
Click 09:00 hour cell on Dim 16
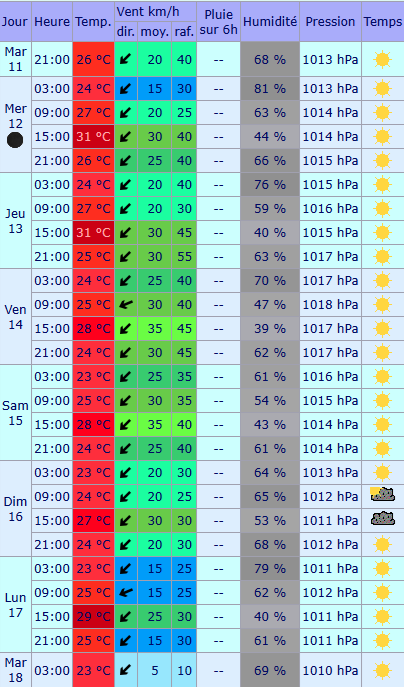(x=52, y=496)
